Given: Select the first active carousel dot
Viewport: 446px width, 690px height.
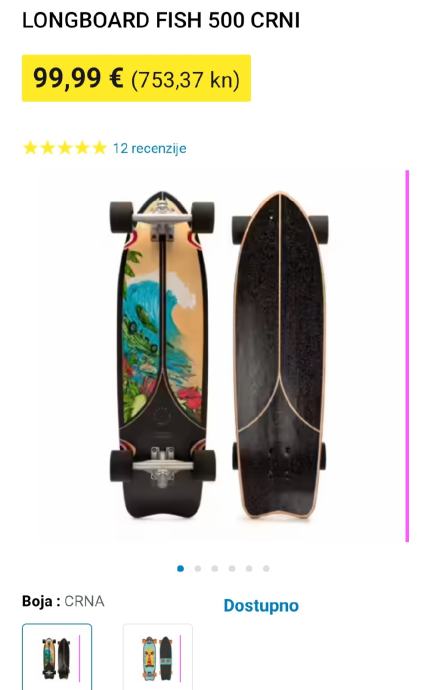Looking at the screenshot, I should point(180,569).
